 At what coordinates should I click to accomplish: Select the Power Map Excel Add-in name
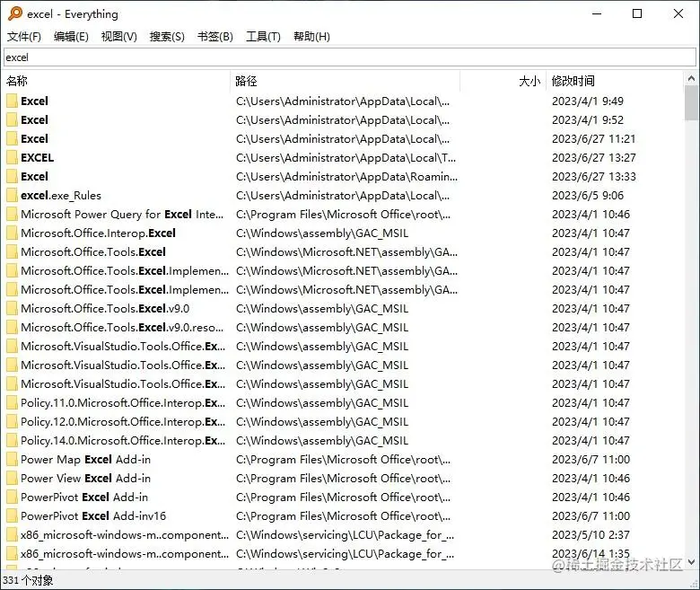point(86,459)
